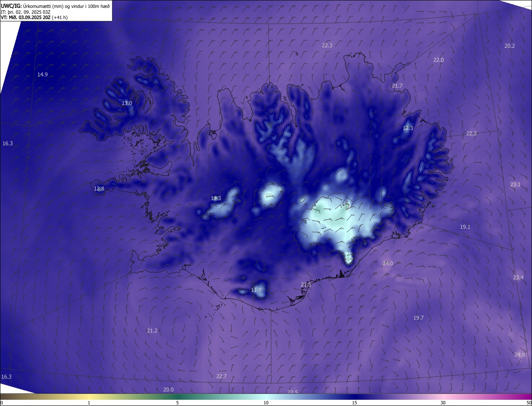
Task: Click the 50 tick on the color scale
Action: point(529,403)
